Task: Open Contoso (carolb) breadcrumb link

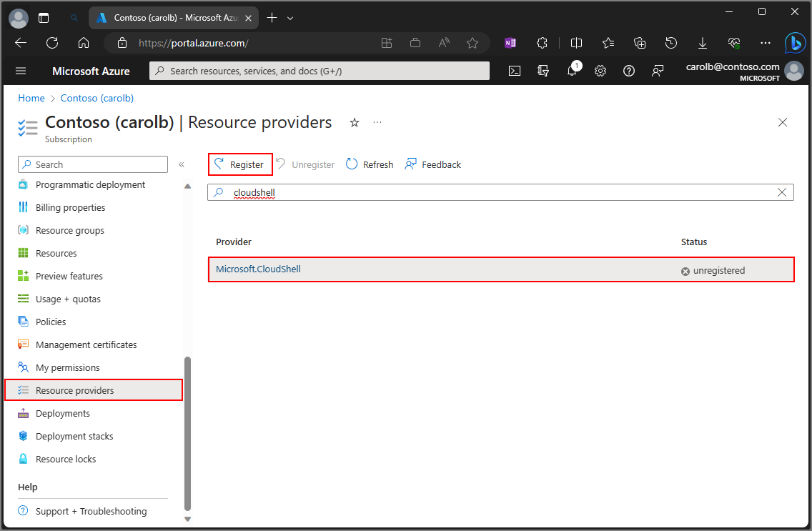Action: (x=96, y=98)
